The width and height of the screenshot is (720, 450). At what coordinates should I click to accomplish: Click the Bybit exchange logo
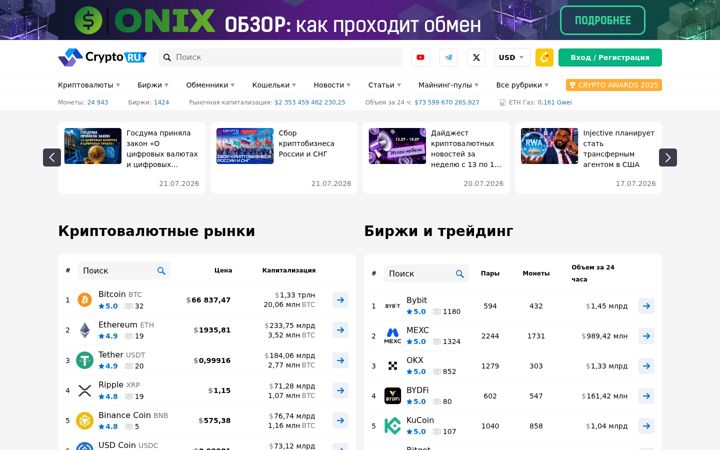[392, 306]
